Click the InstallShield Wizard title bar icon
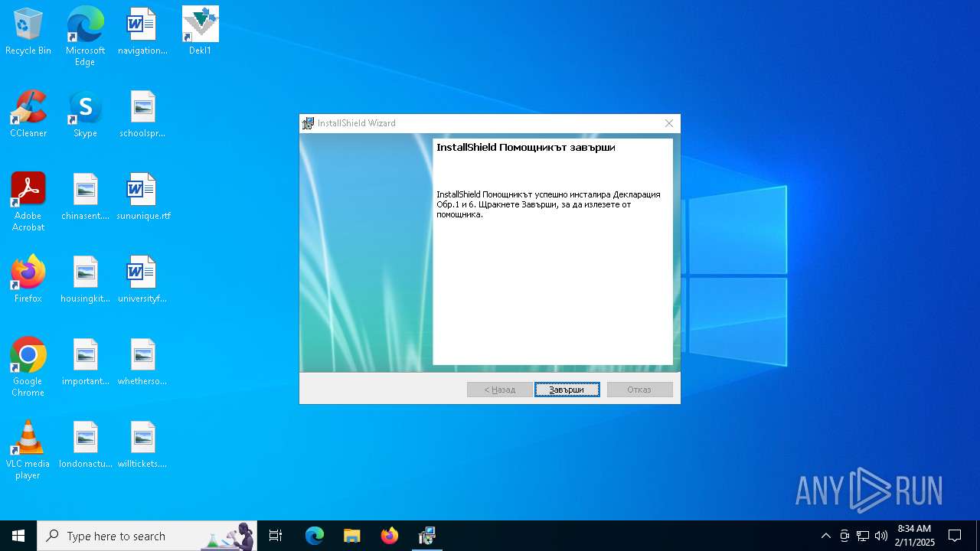 (309, 123)
